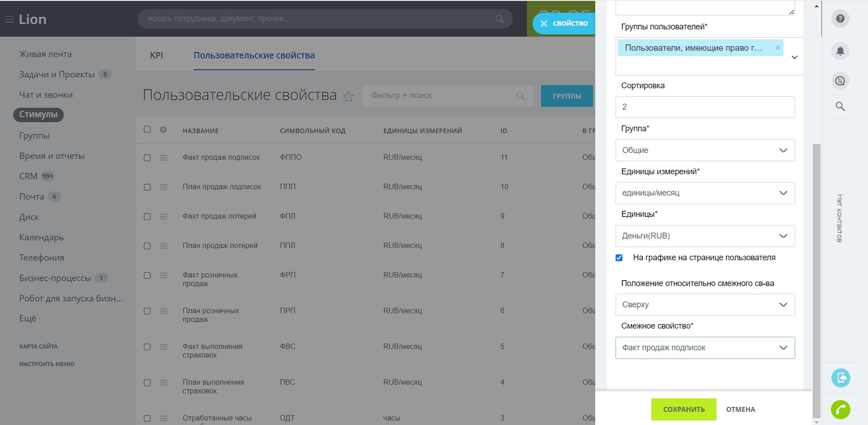Toggle select-all checkbox in table header

click(147, 129)
